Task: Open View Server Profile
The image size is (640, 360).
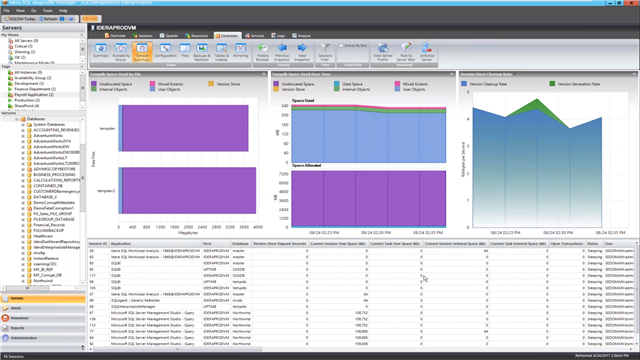Action: [382, 52]
